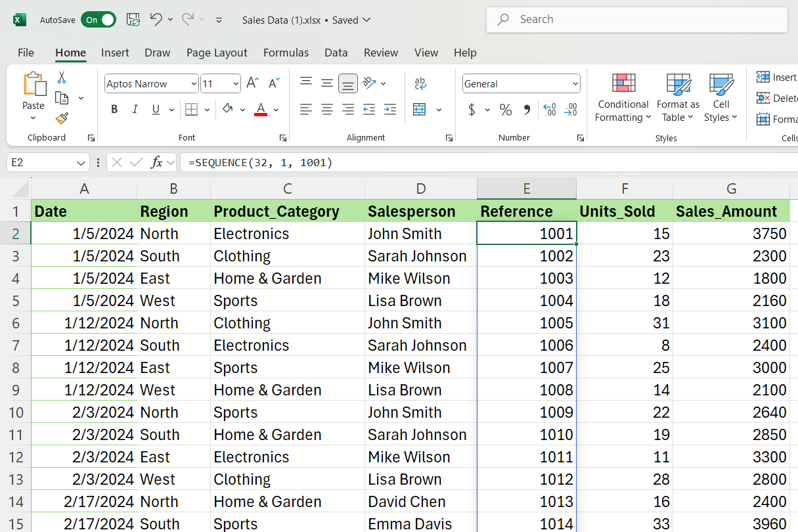Screen dimensions: 798x532
Task: Click the Cut scissors icon
Action: pos(62,78)
